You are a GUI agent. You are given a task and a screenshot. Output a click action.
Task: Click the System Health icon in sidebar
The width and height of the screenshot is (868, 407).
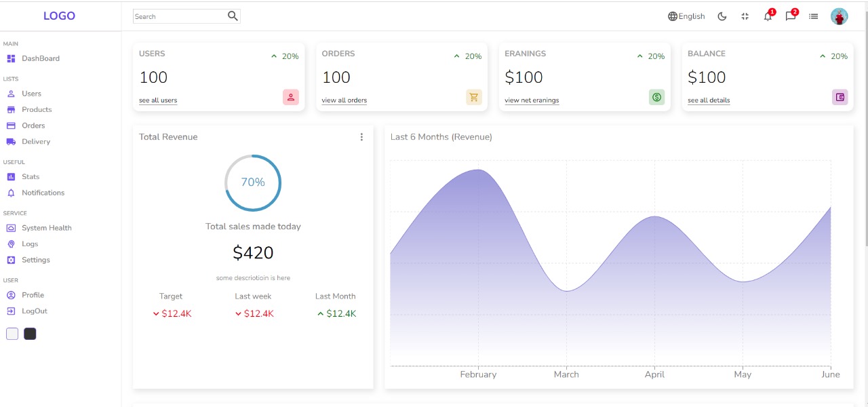[11, 228]
